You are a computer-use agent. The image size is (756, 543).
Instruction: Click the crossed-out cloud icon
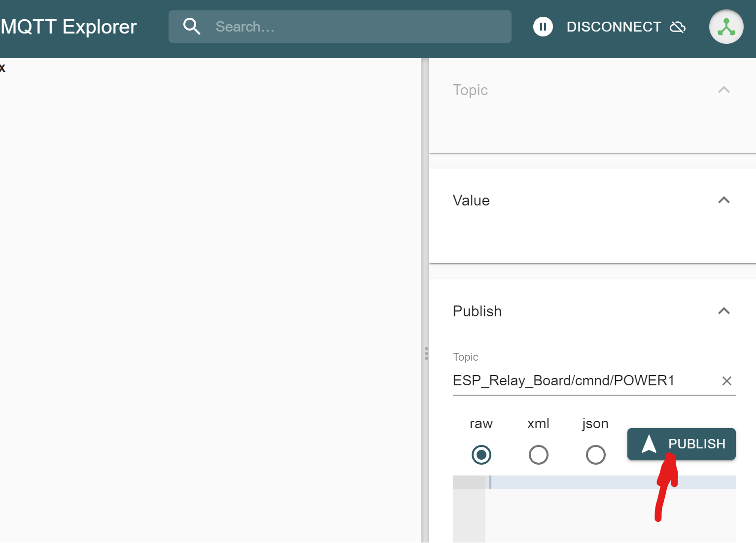pos(678,27)
